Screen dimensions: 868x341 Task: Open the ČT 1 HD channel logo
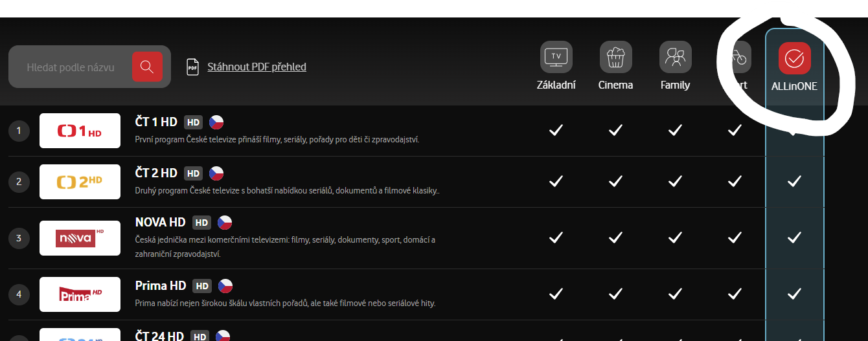pyautogui.click(x=80, y=131)
